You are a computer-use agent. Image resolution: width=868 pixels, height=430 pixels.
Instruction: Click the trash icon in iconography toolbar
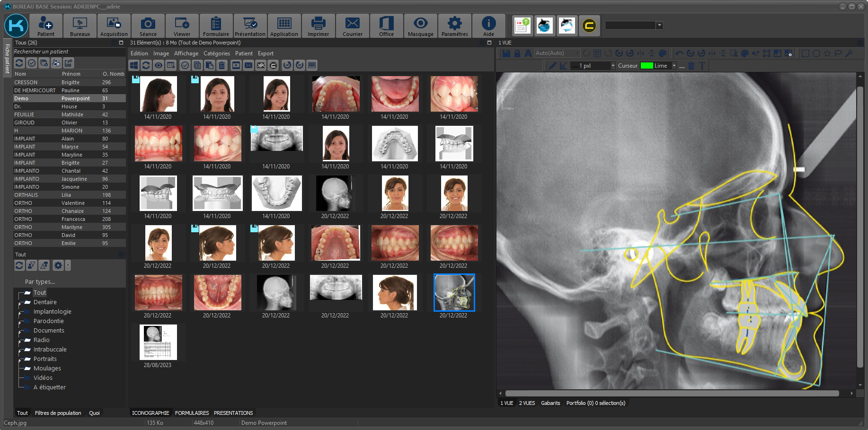pos(222,65)
